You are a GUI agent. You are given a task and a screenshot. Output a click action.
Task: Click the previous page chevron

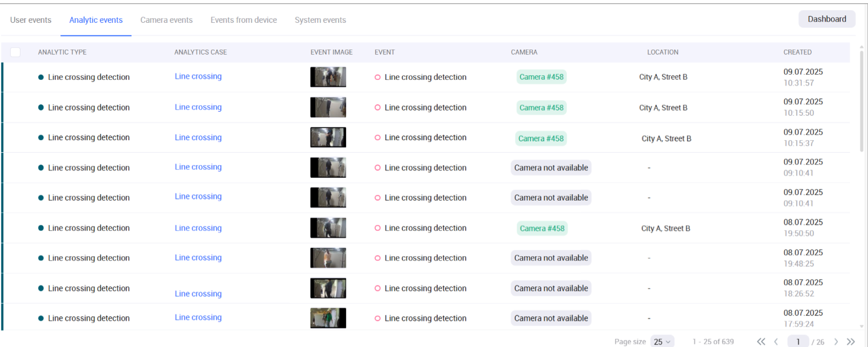click(776, 342)
